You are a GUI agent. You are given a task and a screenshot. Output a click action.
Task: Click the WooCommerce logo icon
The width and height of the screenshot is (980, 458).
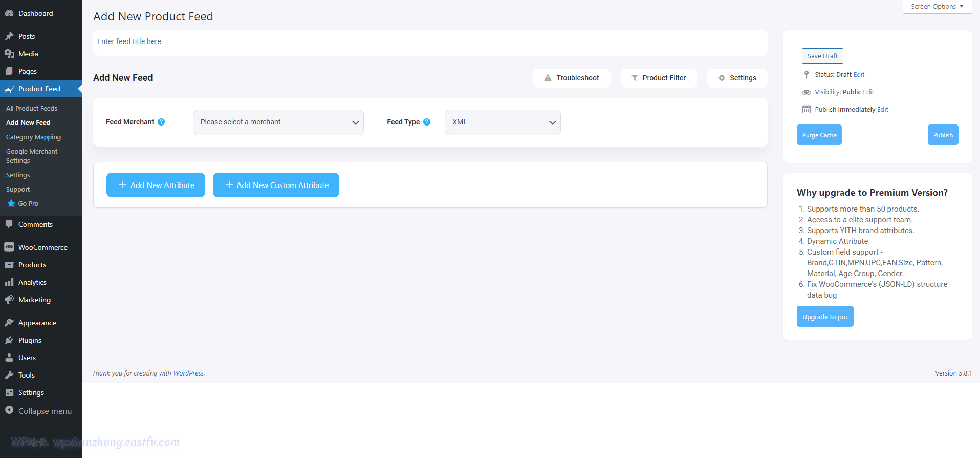click(9, 247)
